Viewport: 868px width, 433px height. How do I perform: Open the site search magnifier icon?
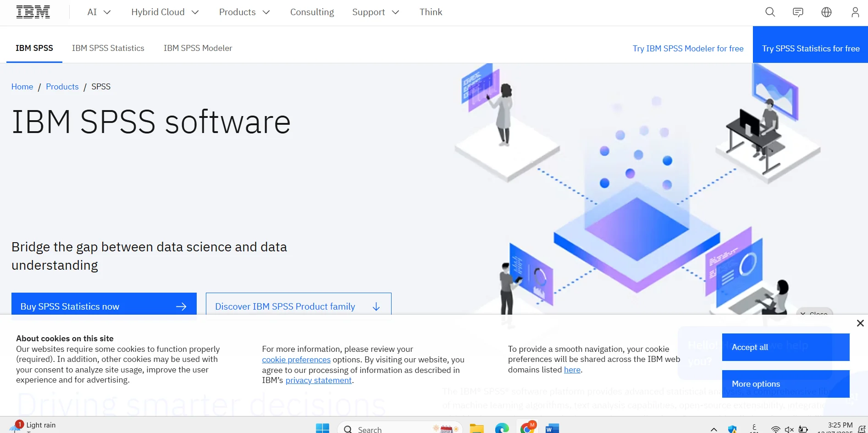click(770, 12)
